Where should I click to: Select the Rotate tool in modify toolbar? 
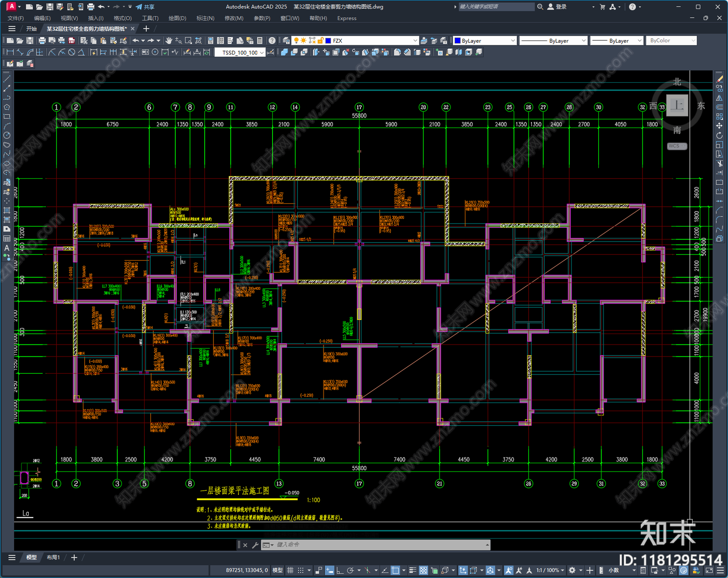[719, 135]
